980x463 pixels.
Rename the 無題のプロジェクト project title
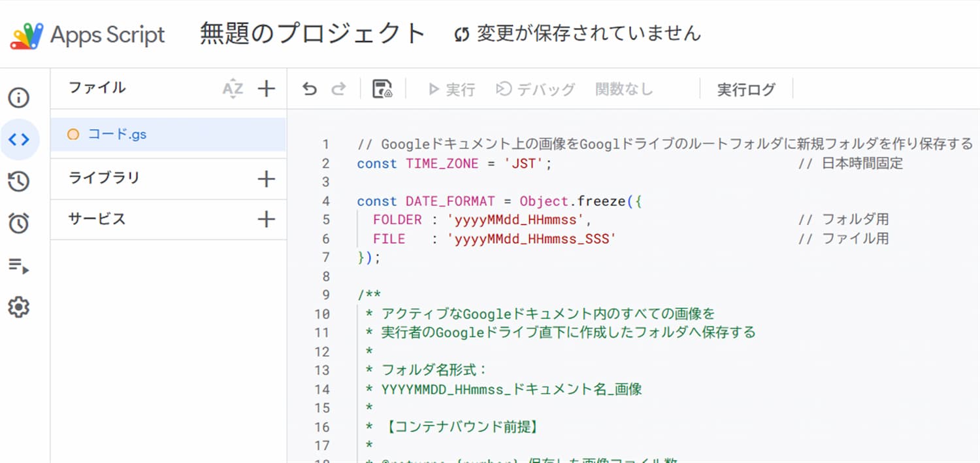pos(310,33)
